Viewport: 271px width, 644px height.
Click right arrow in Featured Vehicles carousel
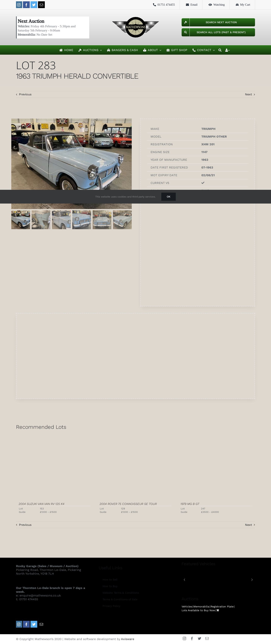click(252, 580)
